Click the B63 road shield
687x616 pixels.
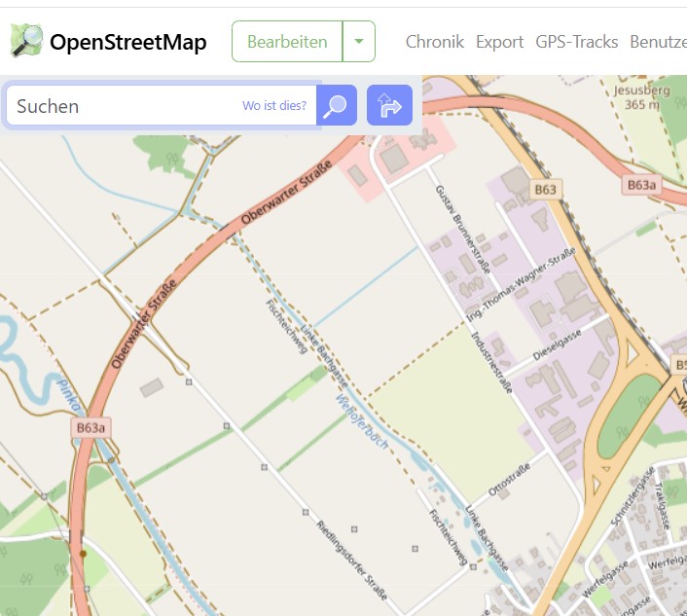click(x=545, y=189)
